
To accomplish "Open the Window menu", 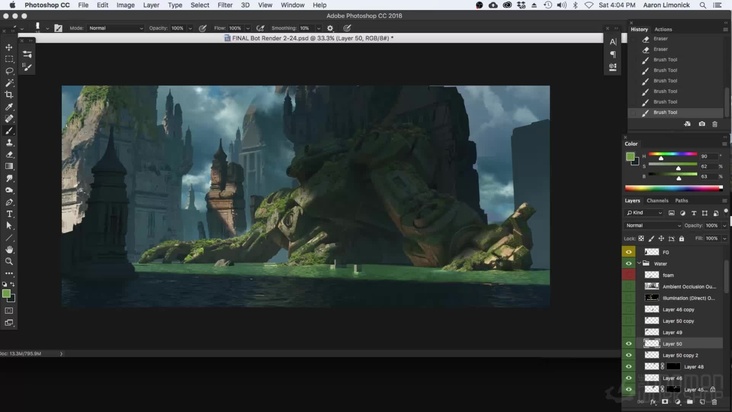I will click(292, 5).
